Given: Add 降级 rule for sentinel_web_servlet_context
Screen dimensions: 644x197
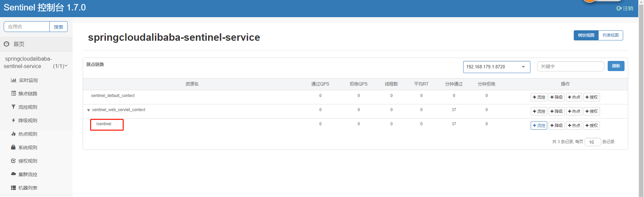Looking at the screenshot, I should pos(556,111).
